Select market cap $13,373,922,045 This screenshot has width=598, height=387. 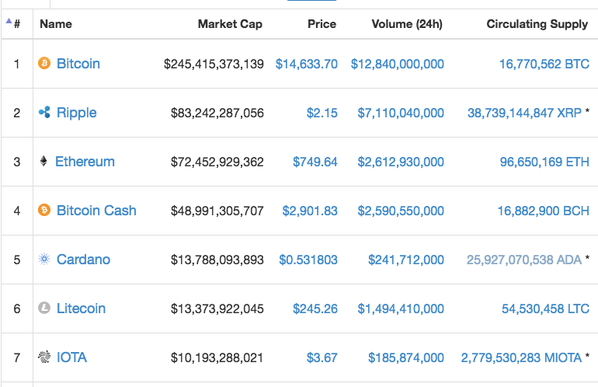coord(217,308)
